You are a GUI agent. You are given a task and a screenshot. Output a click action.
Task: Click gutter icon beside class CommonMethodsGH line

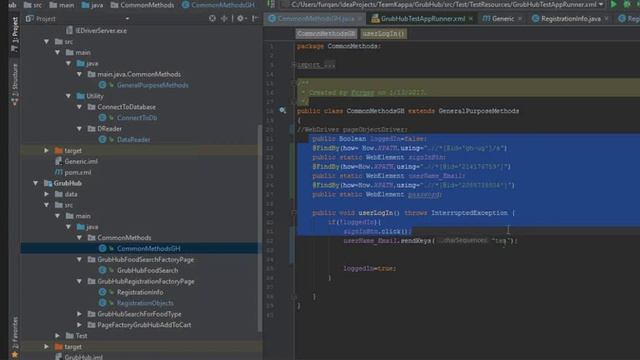click(282, 111)
